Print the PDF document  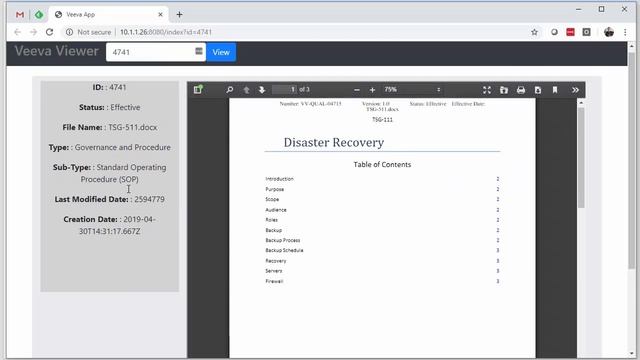coord(521,90)
